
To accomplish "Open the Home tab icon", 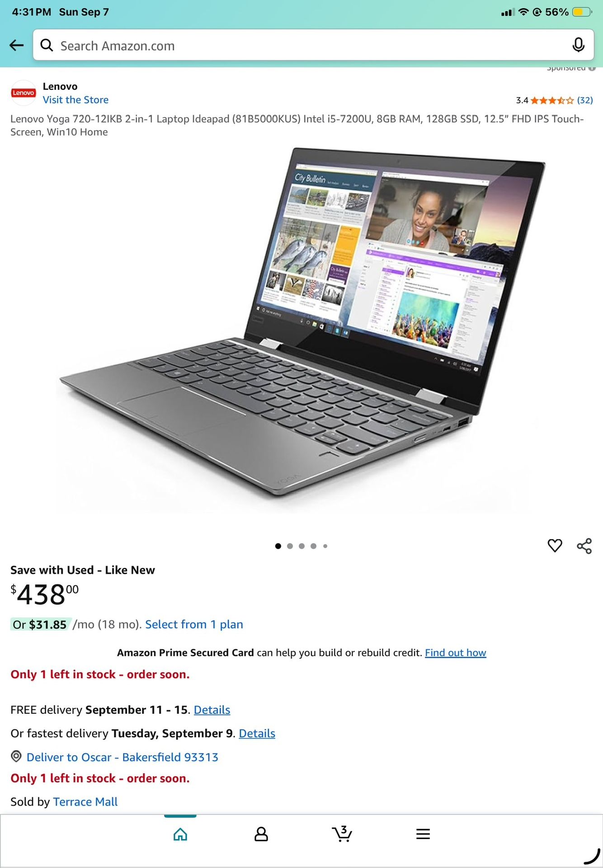I will pyautogui.click(x=180, y=834).
